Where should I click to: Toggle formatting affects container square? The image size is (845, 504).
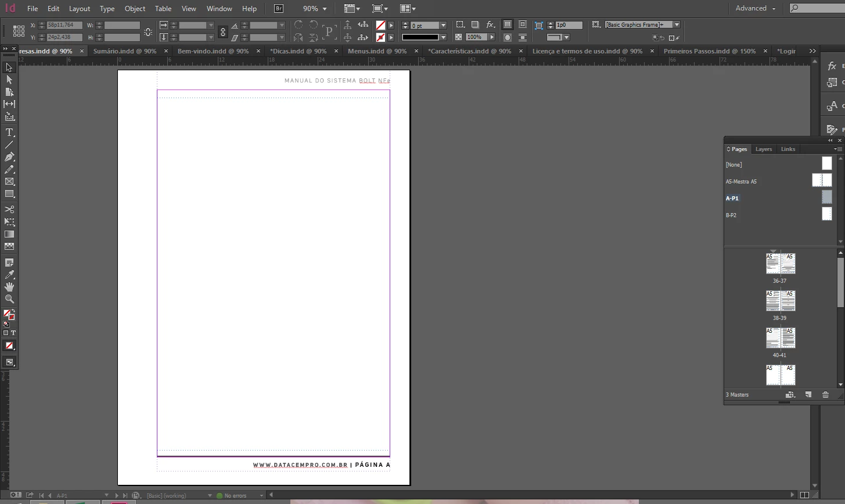(6, 333)
